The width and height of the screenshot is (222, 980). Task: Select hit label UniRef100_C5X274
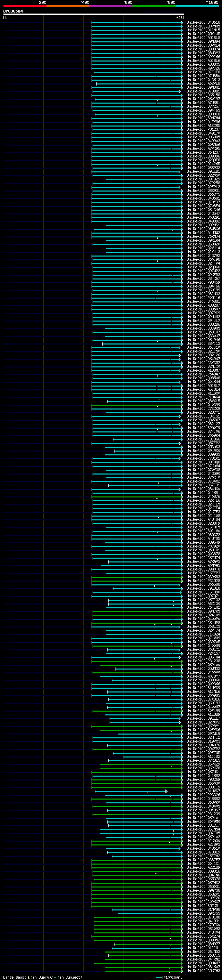coord(203,936)
